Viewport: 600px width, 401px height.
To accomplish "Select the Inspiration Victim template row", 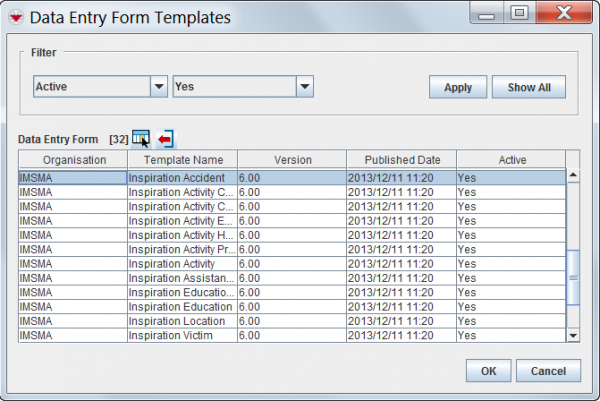I will (x=180, y=336).
